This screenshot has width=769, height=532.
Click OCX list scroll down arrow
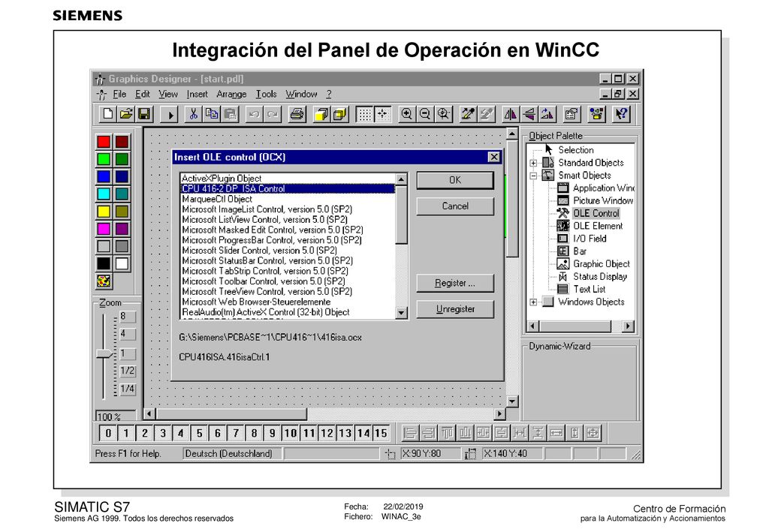coord(401,313)
